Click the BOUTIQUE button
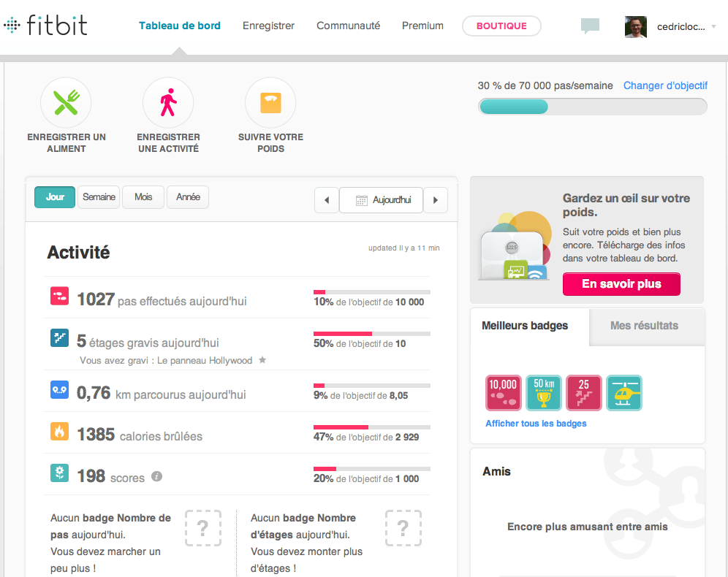Viewport: 728px width, 577px height. pos(501,26)
